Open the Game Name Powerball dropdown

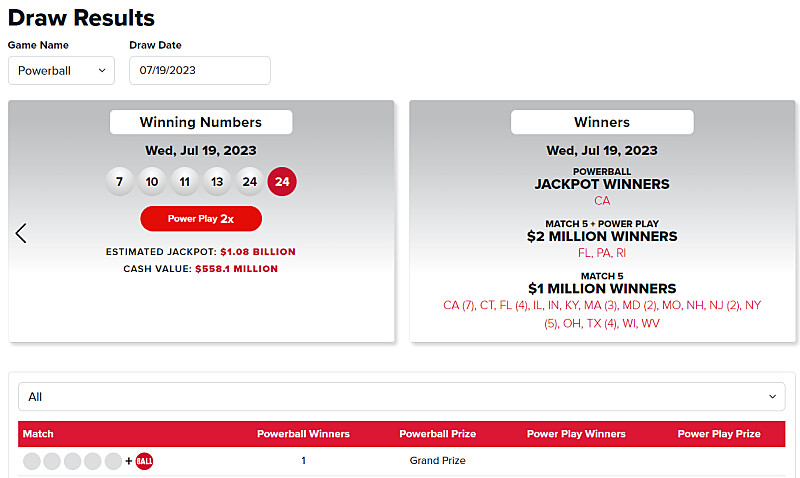pos(61,71)
